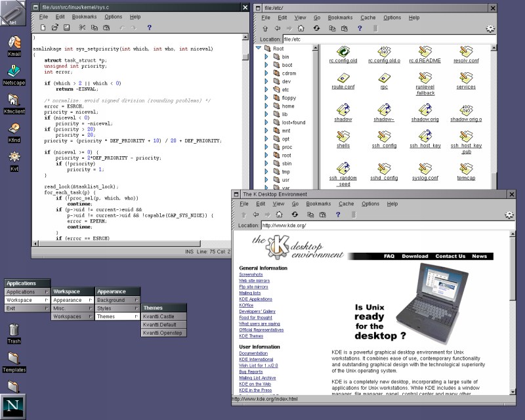Click the scroll-down arrow on the KDE page scrollbar
This screenshot has height=420, width=525.
[x=513, y=392]
